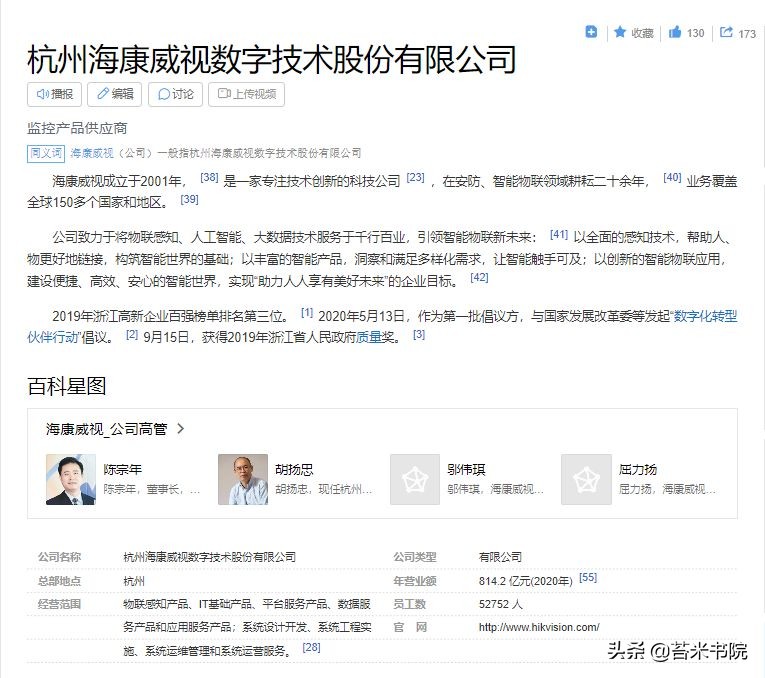Click the 百科星图 section heading
Viewport: 765px width, 678px height.
(x=67, y=386)
